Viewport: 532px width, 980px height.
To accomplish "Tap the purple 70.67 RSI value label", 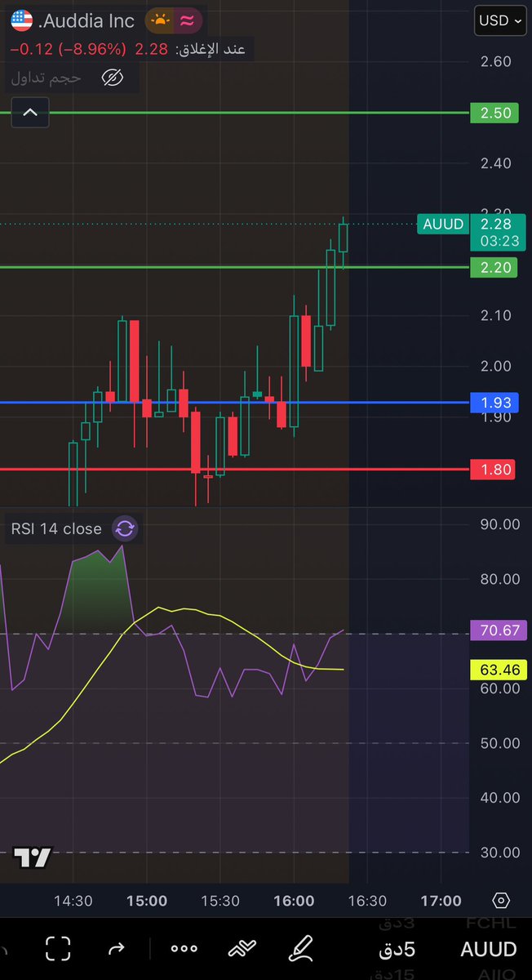I will [x=499, y=630].
